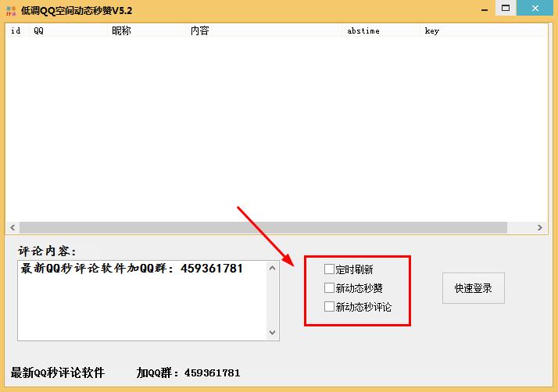This screenshot has width=558, height=392.
Task: Click the app icon in the title bar
Action: click(11, 9)
